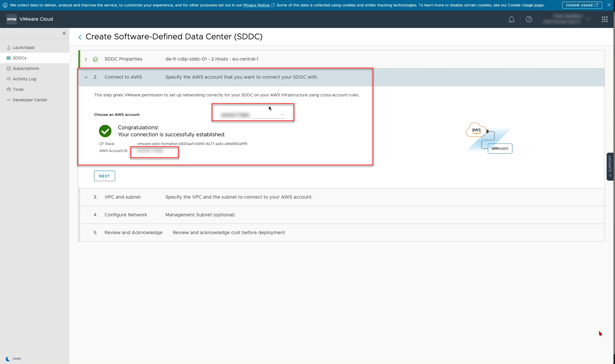Open the SUPPORT side panel

(610, 167)
